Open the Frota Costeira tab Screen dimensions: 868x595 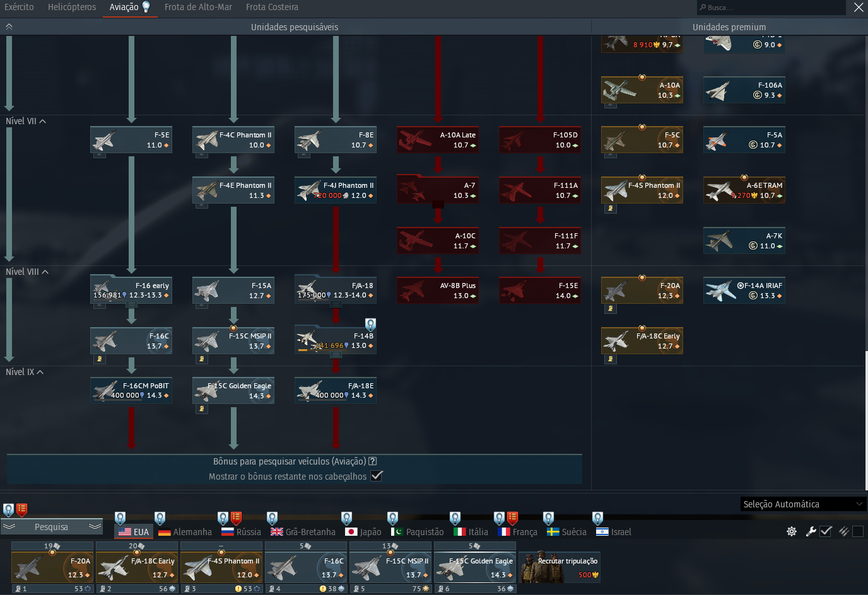click(272, 7)
